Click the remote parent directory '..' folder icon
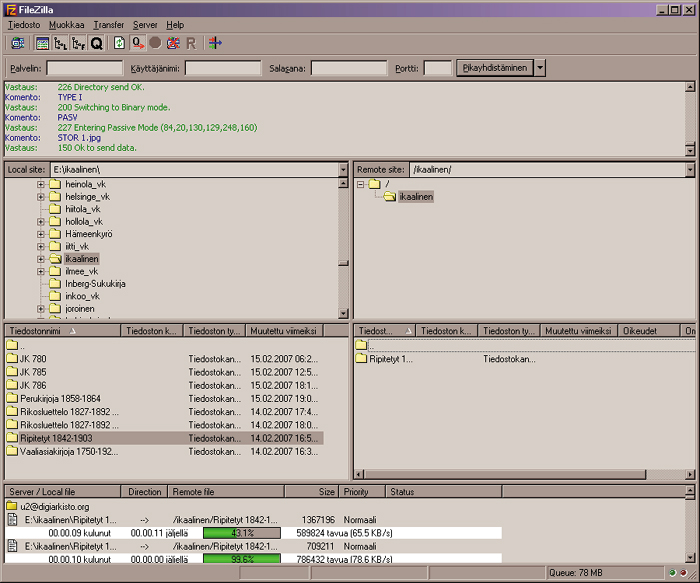Image resolution: width=700 pixels, height=583 pixels. click(361, 345)
